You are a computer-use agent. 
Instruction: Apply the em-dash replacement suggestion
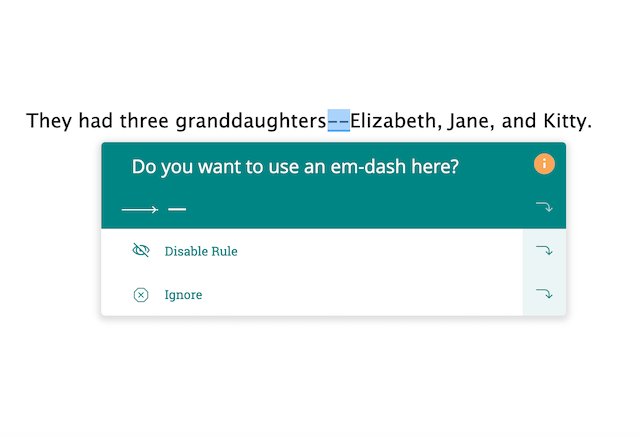coord(177,209)
